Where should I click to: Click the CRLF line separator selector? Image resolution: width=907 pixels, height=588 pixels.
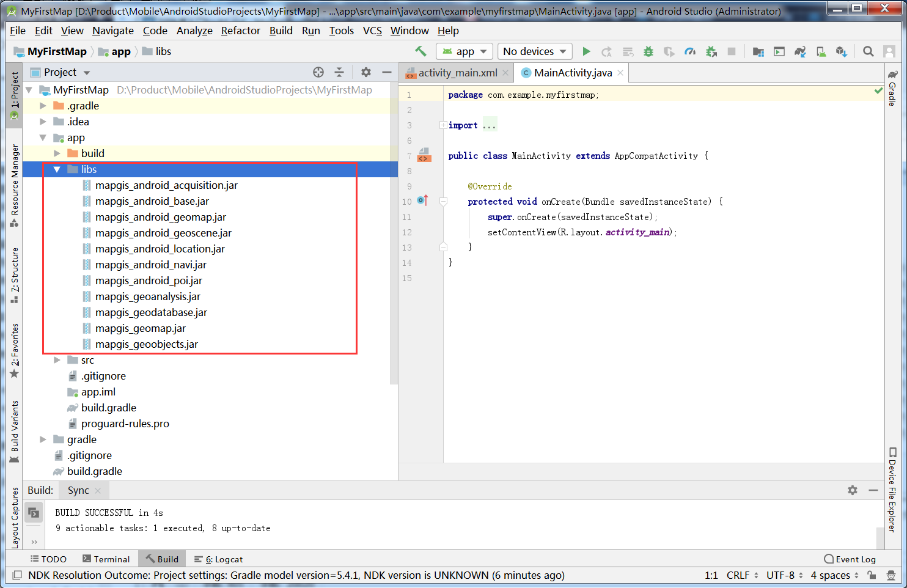tap(742, 575)
